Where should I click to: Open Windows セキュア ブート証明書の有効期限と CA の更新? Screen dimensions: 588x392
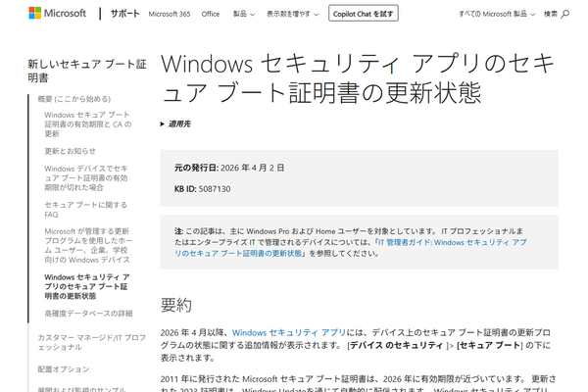tap(88, 124)
